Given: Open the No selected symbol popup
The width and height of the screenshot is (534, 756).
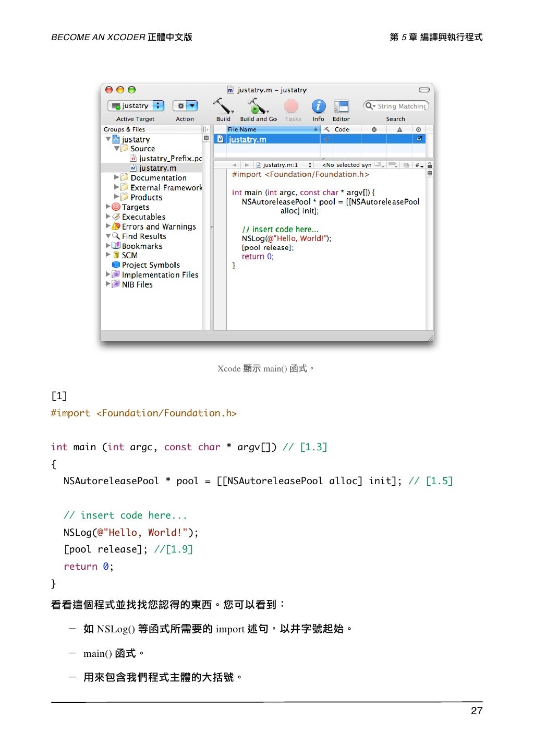Looking at the screenshot, I should 346,165.
